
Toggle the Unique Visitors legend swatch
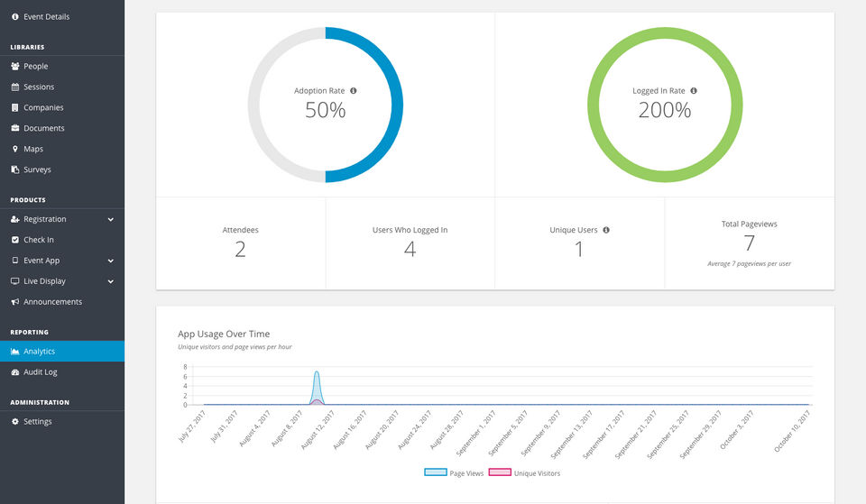point(500,472)
